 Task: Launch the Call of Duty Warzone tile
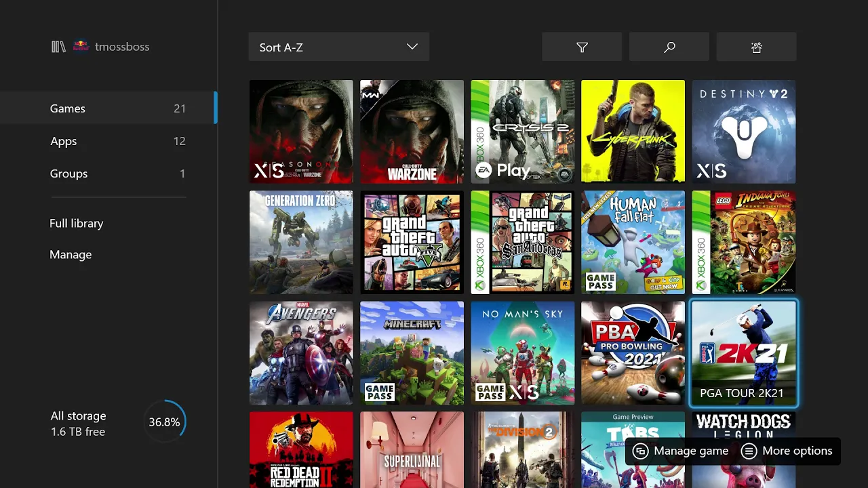412,131
